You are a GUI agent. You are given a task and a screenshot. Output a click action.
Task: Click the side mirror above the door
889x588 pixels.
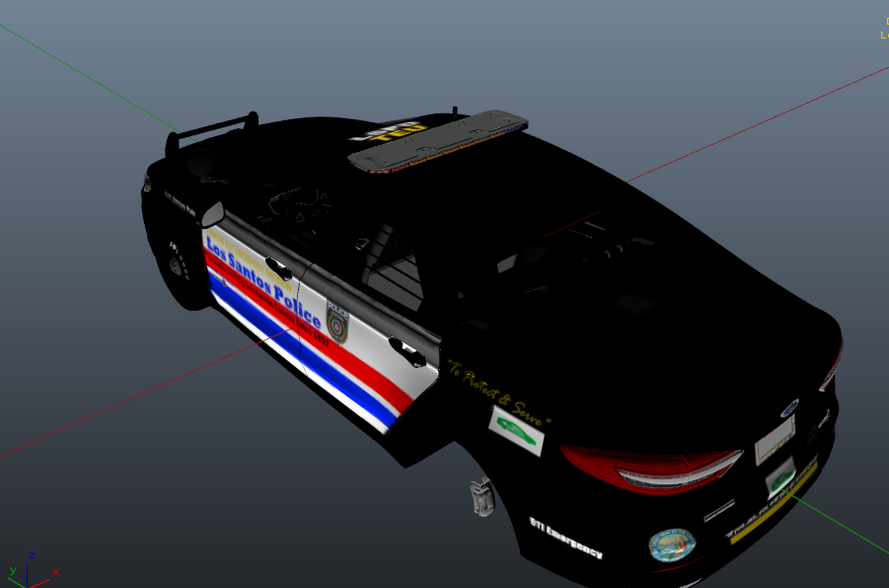(212, 214)
